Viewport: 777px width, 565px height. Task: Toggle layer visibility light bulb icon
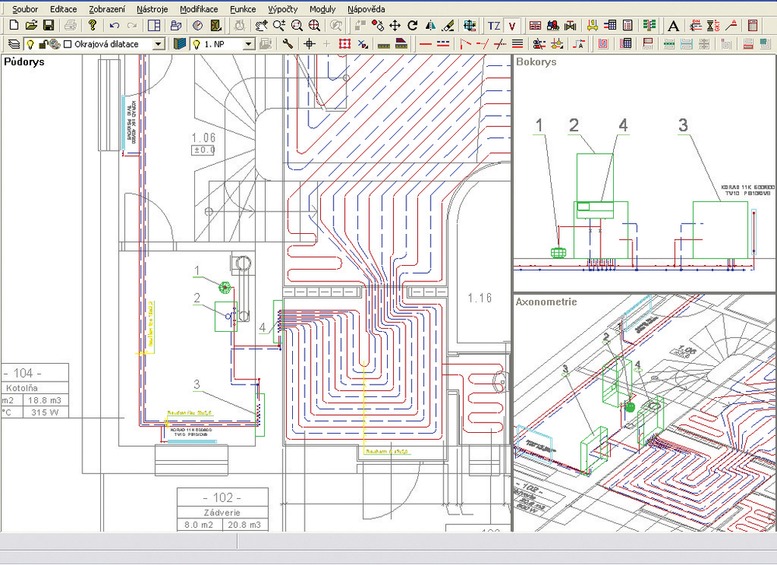pos(30,44)
